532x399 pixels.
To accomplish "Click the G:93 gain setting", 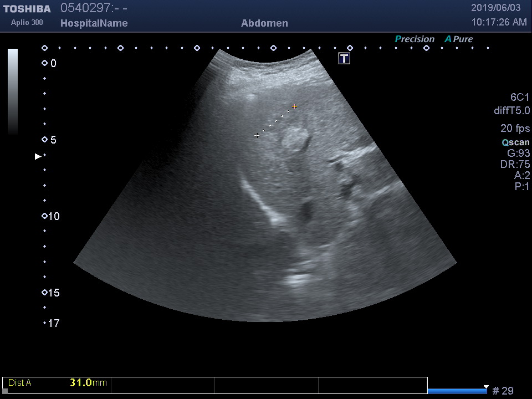I will 518,154.
